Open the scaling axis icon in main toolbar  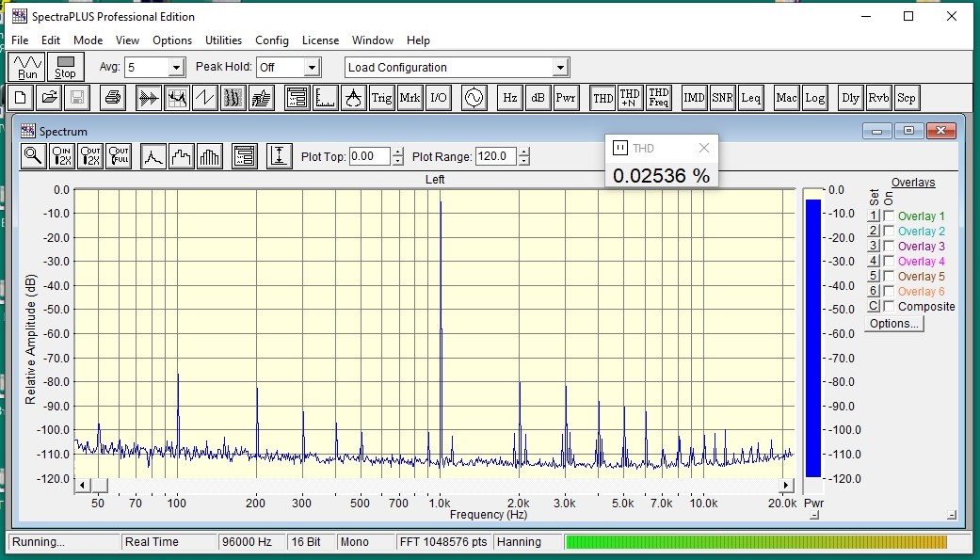[x=326, y=98]
